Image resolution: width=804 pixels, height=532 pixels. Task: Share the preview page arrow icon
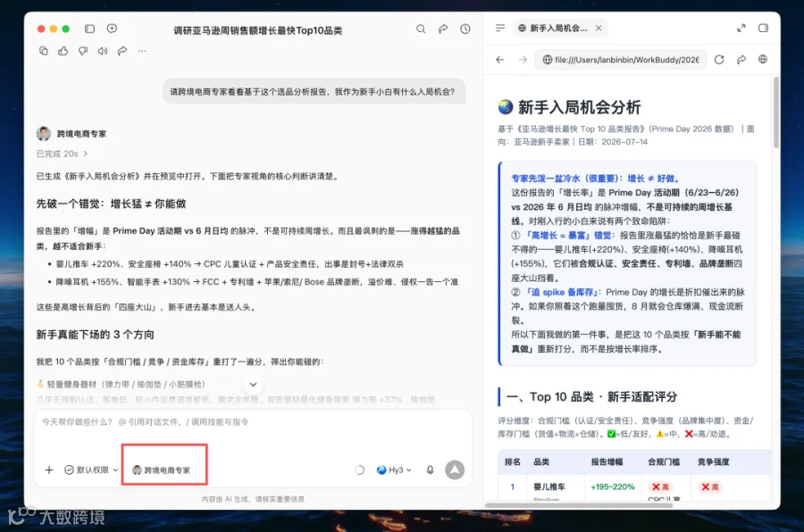pos(741,60)
